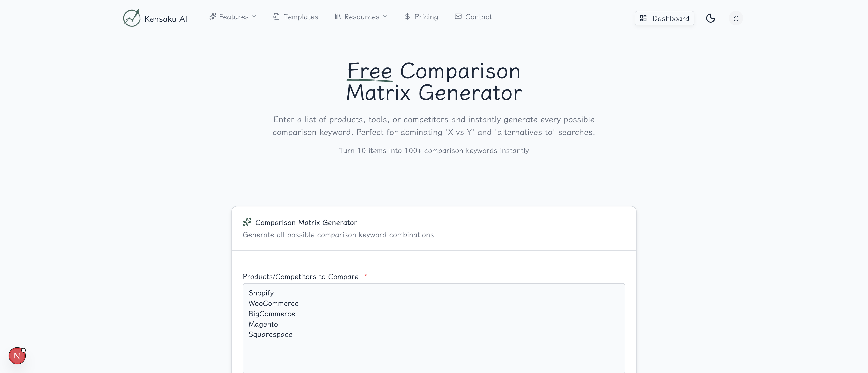
Task: Expand the Features dropdown chevron
Action: pos(254,17)
